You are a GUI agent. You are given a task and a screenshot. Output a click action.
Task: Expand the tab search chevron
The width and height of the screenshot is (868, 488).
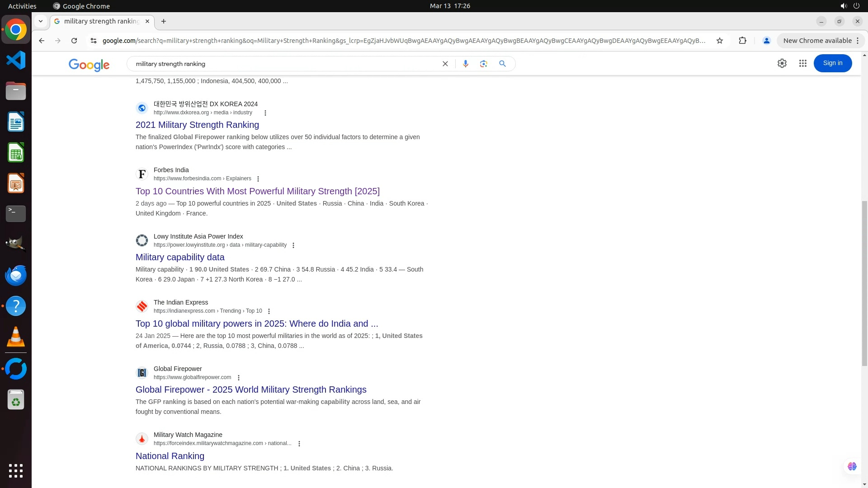pyautogui.click(x=41, y=21)
